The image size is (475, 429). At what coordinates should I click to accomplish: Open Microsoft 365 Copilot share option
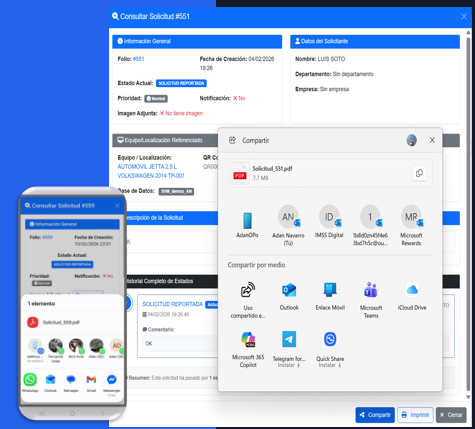click(x=248, y=350)
